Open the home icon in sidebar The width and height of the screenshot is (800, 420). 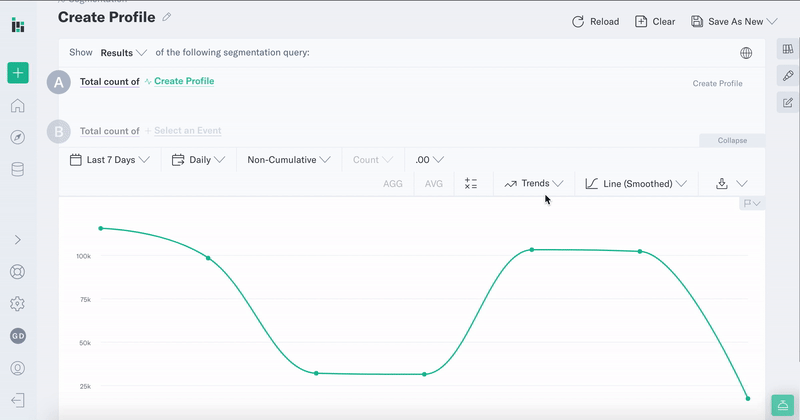tap(18, 106)
